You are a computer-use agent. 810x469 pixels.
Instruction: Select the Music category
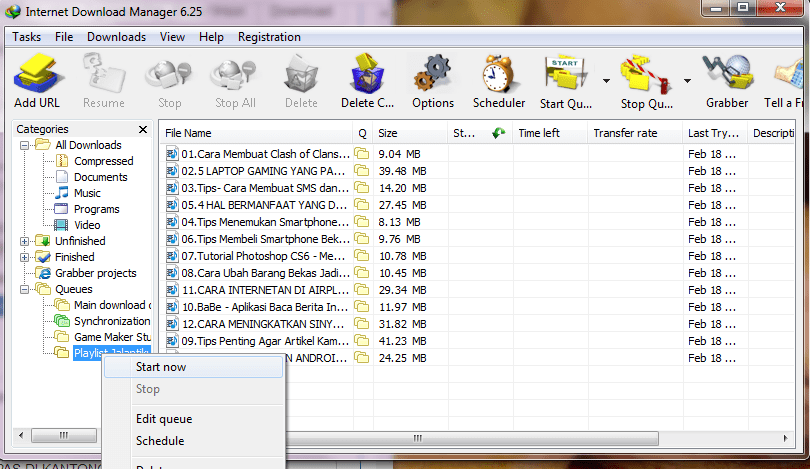pos(87,193)
